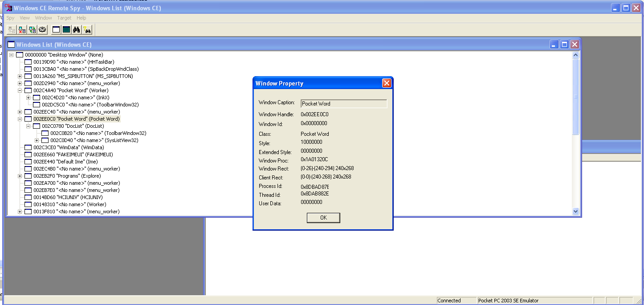Click the window icon of 002EE0C0 Pocket Word
The height and width of the screenshot is (305, 644).
28,119
